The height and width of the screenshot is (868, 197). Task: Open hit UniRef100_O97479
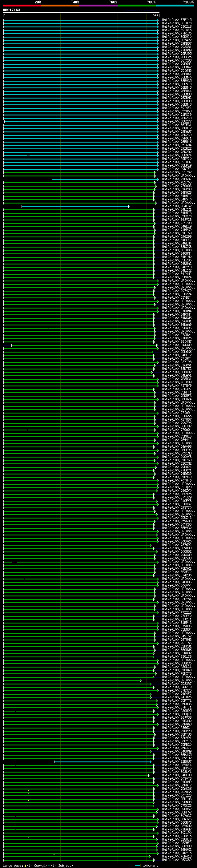pyautogui.click(x=177, y=291)
